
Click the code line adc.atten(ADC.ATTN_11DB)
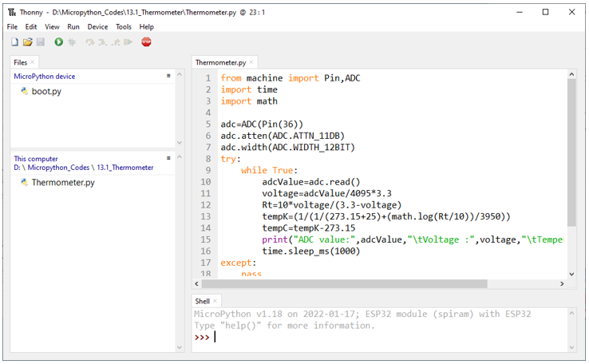(x=283, y=136)
